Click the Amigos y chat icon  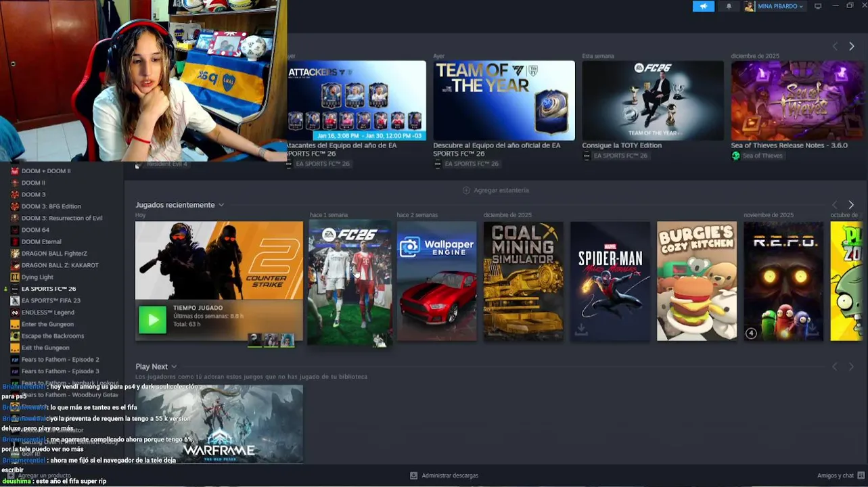(861, 476)
